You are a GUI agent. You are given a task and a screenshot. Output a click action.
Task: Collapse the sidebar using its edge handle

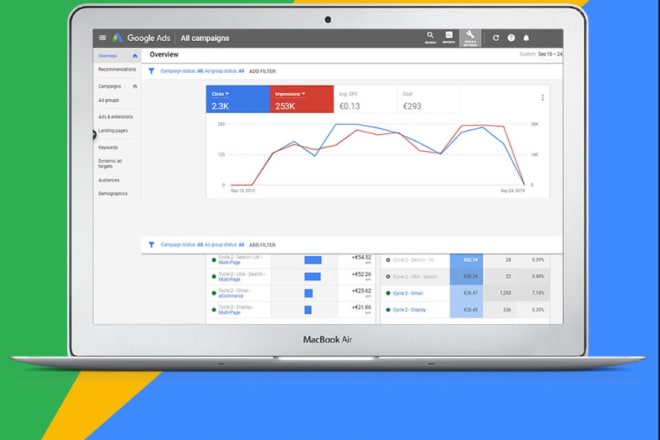click(x=94, y=135)
